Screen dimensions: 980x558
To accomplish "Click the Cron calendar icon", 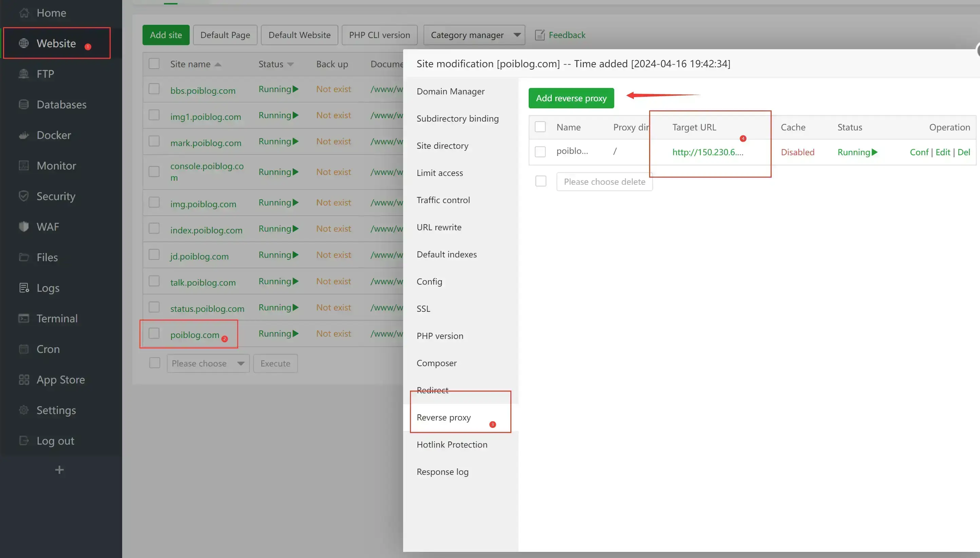I will (24, 349).
